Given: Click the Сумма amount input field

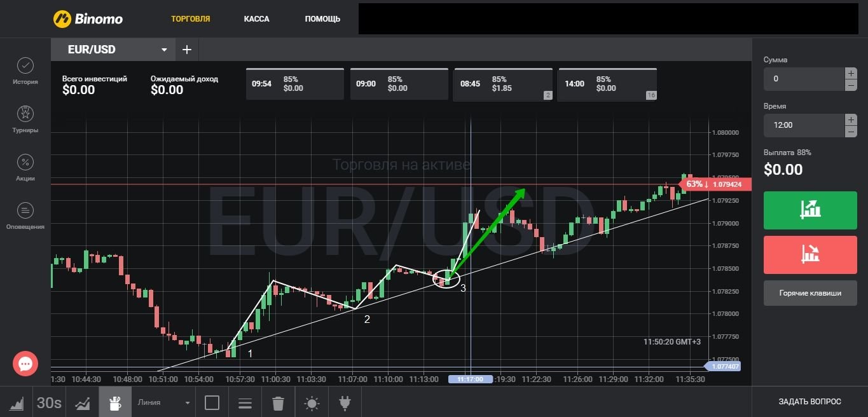Looking at the screenshot, I should click(804, 79).
